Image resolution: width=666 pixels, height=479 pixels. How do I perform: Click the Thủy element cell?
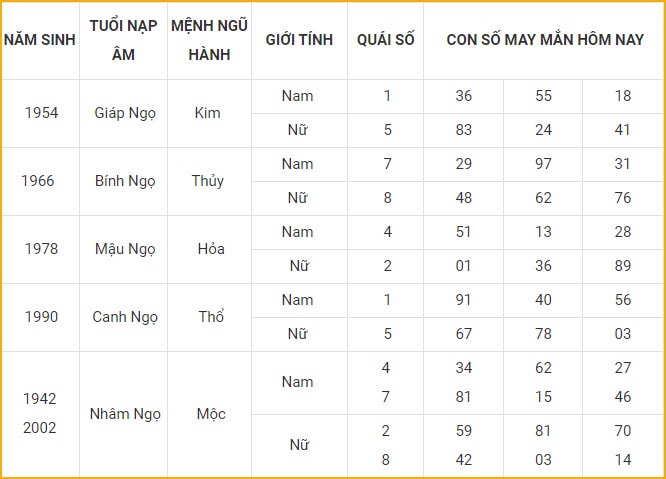coord(209,181)
